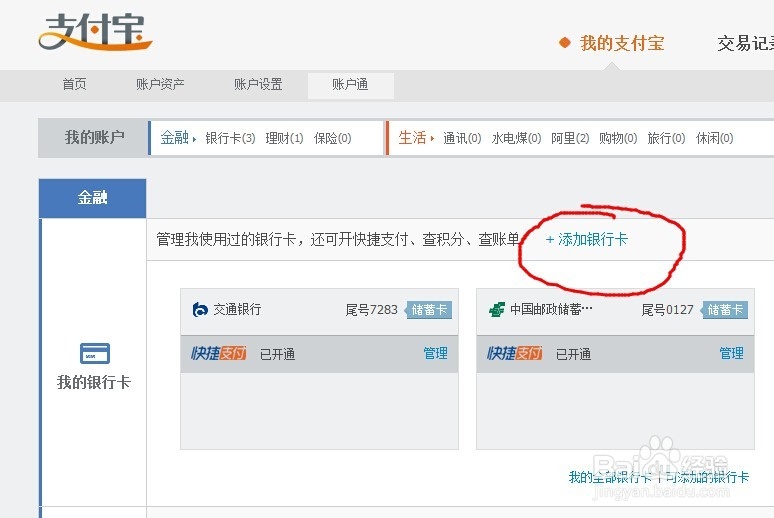This screenshot has width=774, height=518.
Task: Click 管理 on 交通银行 card
Action: 435,354
